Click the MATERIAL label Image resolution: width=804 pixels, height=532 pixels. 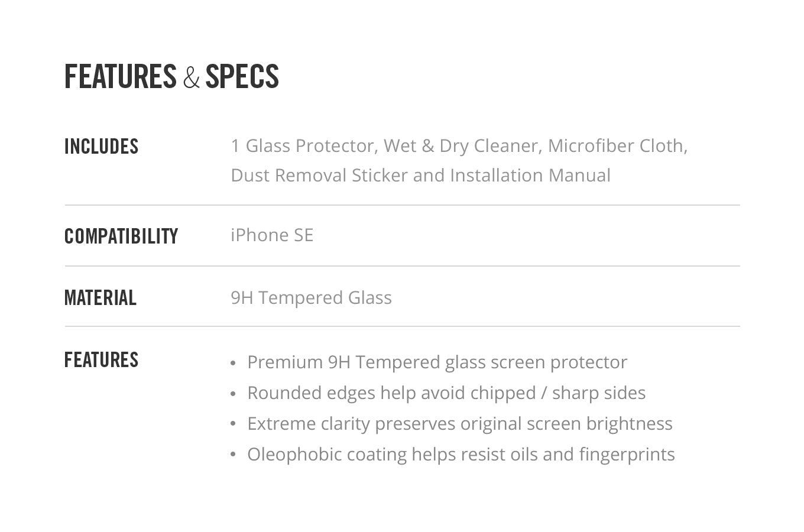coord(100,298)
